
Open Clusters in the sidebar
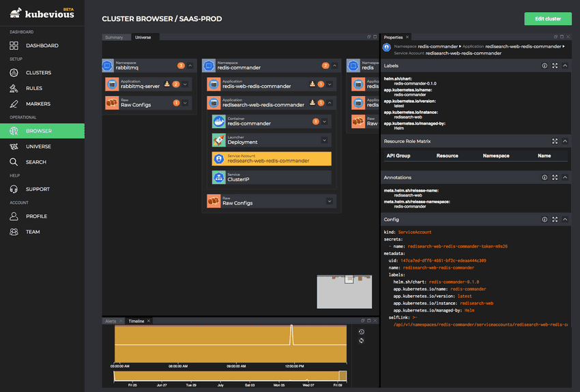[x=38, y=72]
